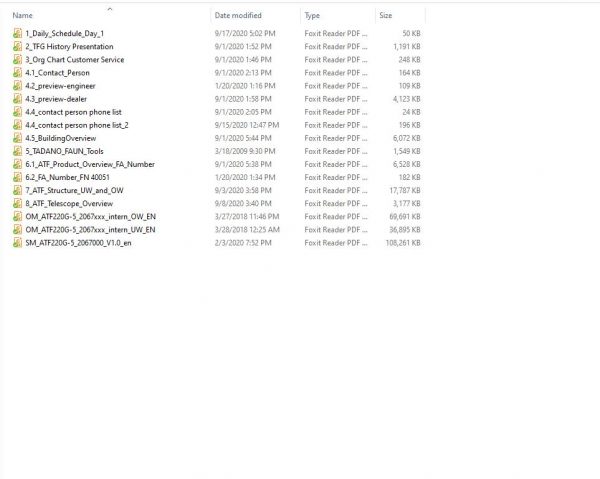Click the date 9/8/2020 3:40 PM
The image size is (600, 479).
pyautogui.click(x=243, y=204)
